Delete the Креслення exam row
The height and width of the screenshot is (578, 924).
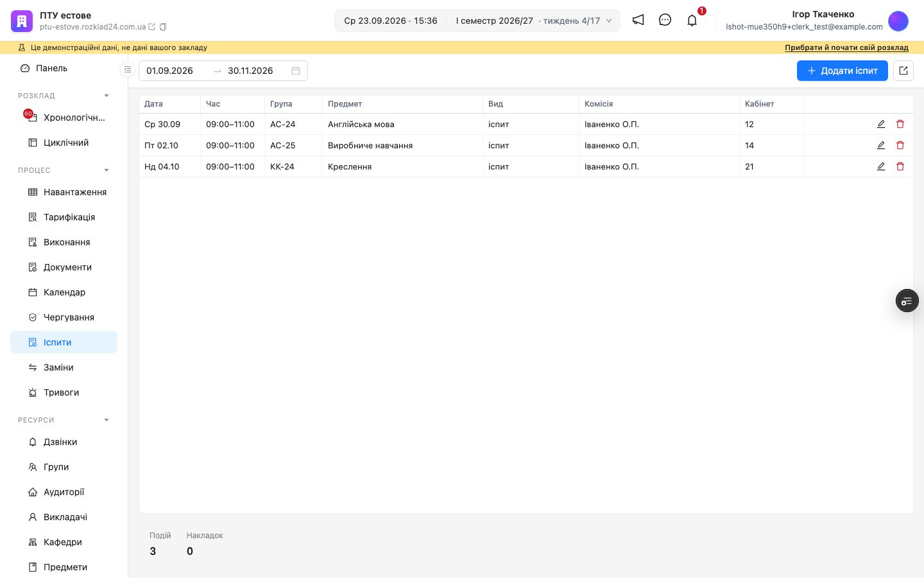coord(900,166)
